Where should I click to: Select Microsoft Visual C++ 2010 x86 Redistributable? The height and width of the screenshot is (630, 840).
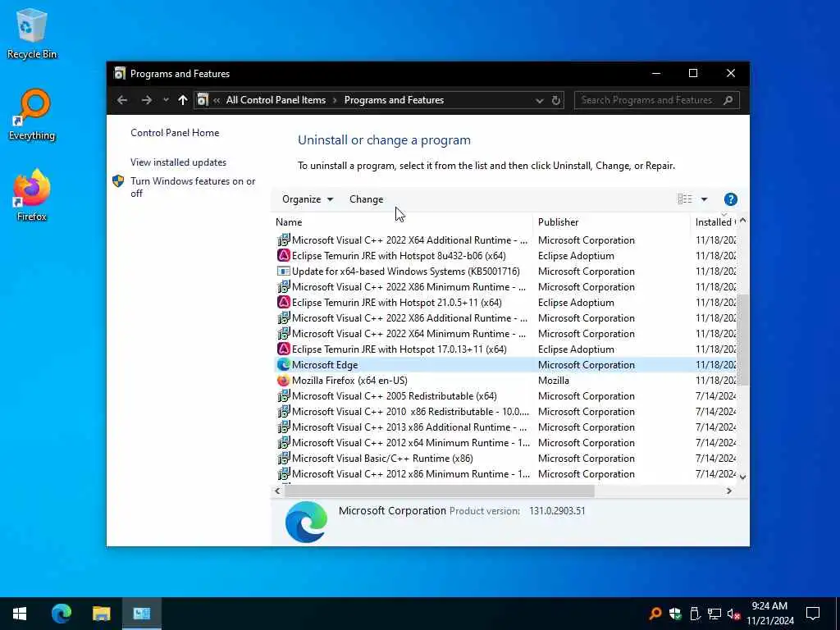[x=505, y=412]
